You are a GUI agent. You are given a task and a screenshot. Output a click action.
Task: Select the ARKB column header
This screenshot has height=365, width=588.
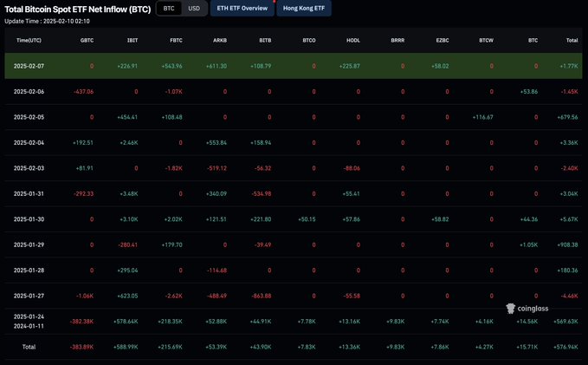221,41
